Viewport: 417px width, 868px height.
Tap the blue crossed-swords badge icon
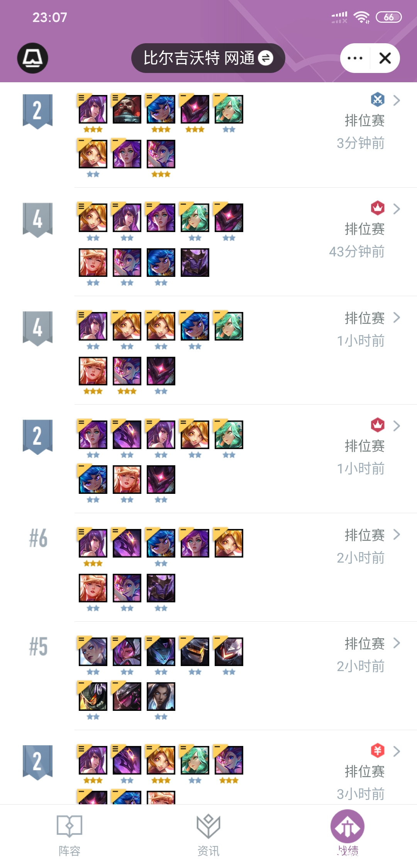pyautogui.click(x=378, y=100)
